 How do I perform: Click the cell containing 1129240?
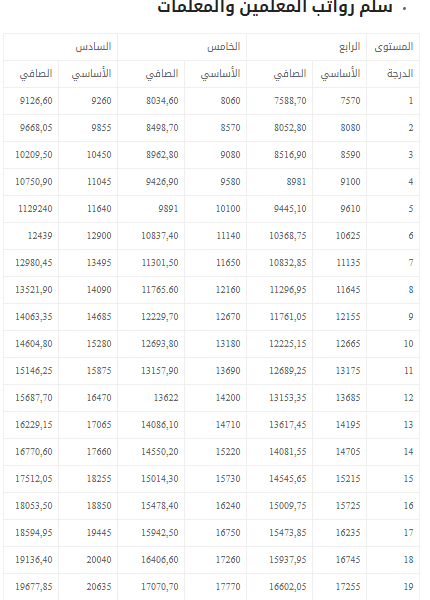click(31, 209)
